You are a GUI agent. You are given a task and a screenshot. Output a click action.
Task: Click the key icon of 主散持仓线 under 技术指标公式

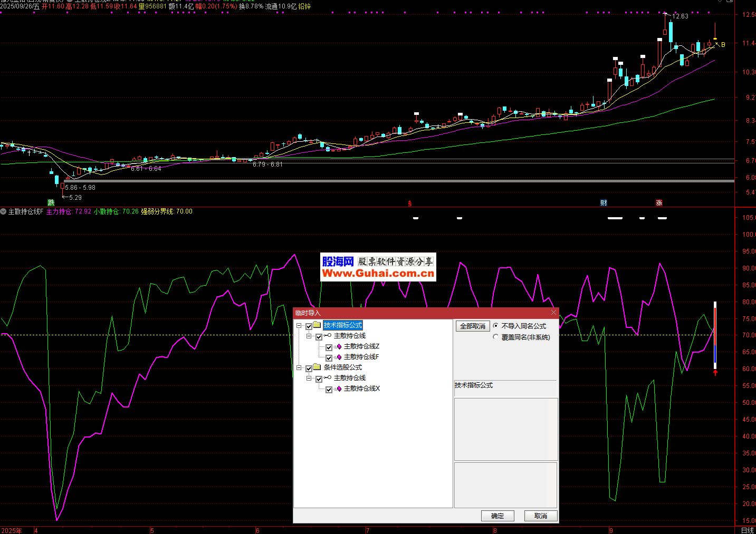pyautogui.click(x=328, y=335)
